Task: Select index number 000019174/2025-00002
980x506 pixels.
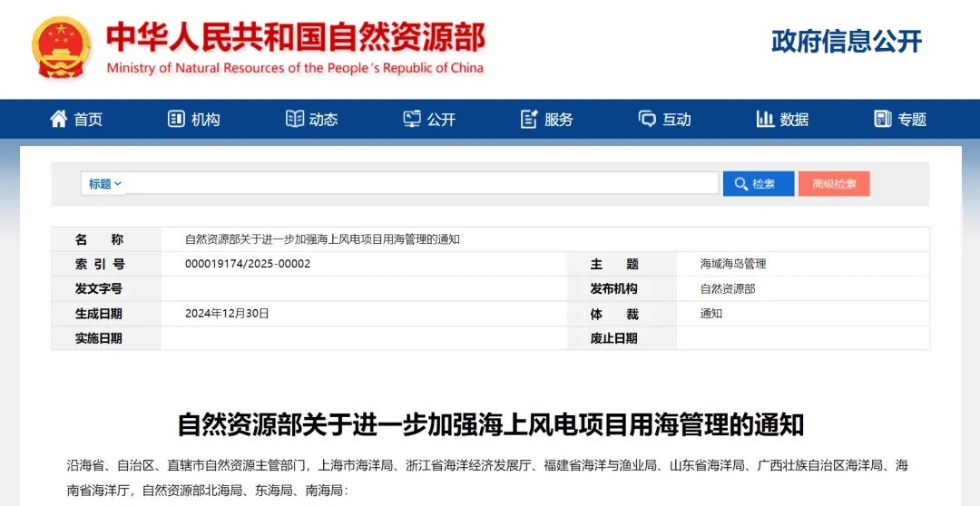Action: click(248, 264)
